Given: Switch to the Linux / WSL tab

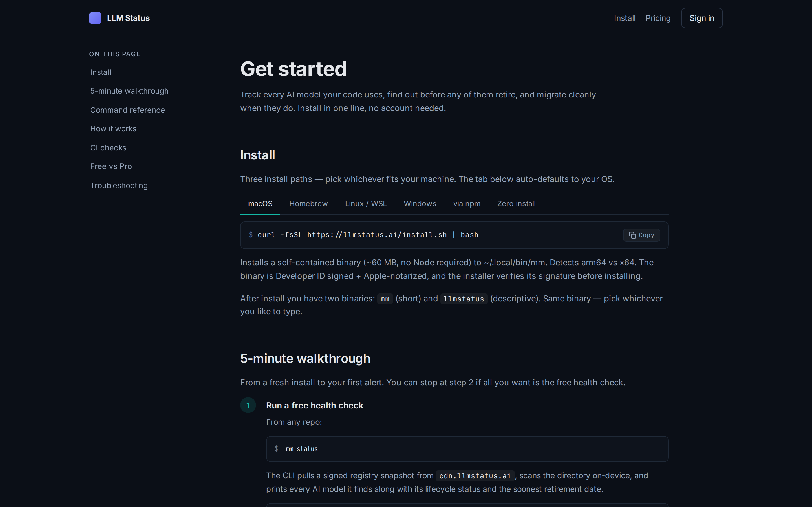Looking at the screenshot, I should (366, 204).
